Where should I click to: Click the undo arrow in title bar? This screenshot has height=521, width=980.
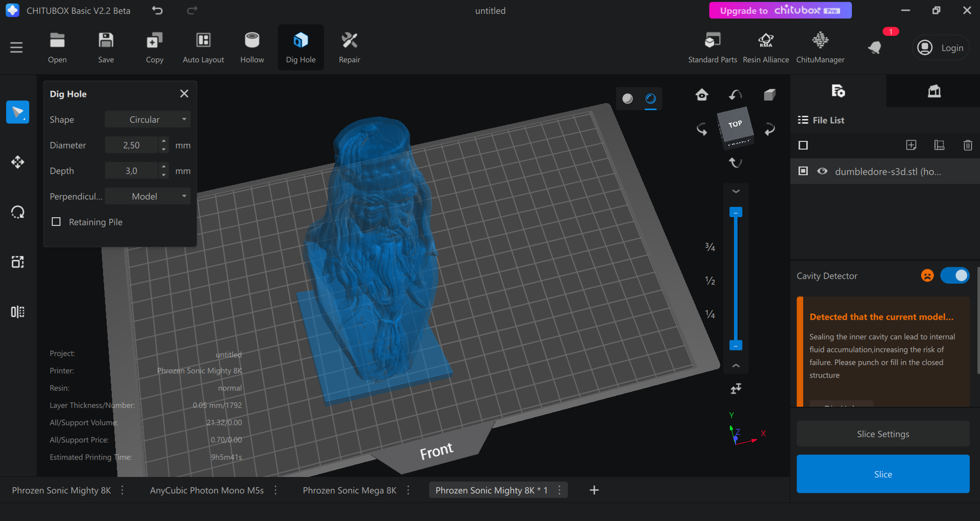point(157,10)
